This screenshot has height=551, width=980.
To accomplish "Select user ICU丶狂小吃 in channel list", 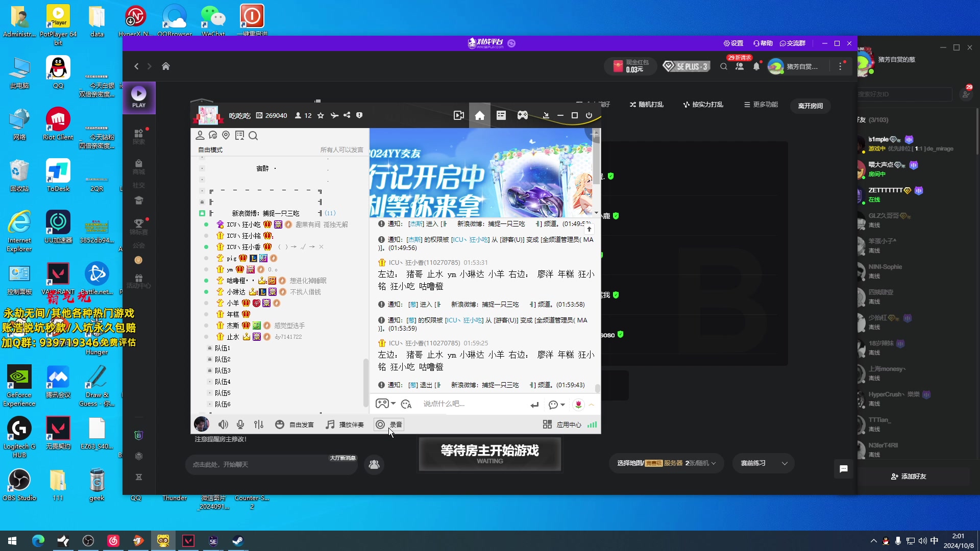I will point(243,224).
